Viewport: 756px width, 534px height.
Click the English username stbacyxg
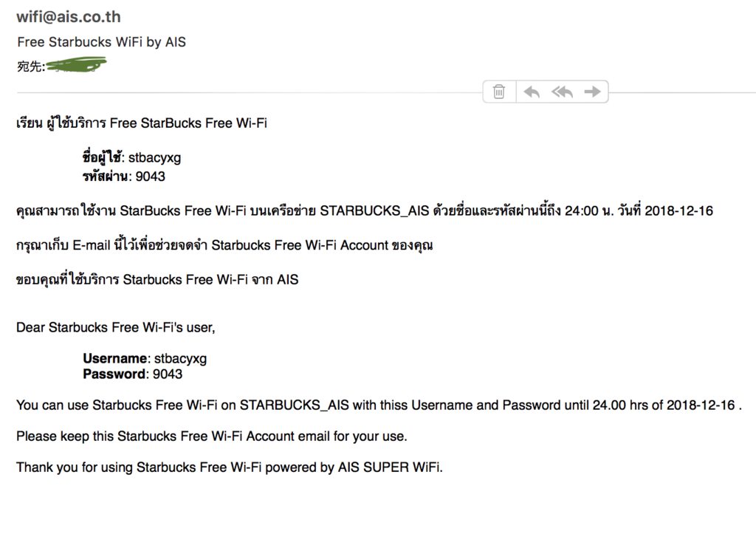[180, 359]
